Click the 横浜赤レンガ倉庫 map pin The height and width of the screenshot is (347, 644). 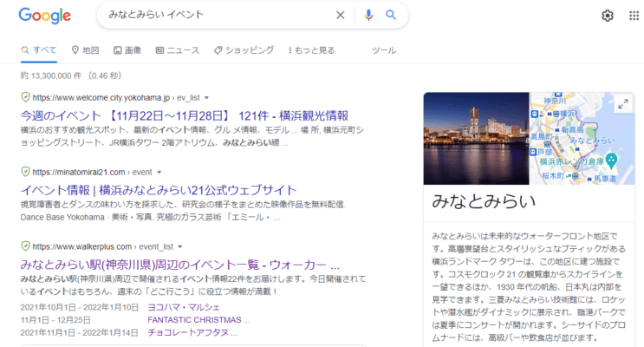(611, 160)
